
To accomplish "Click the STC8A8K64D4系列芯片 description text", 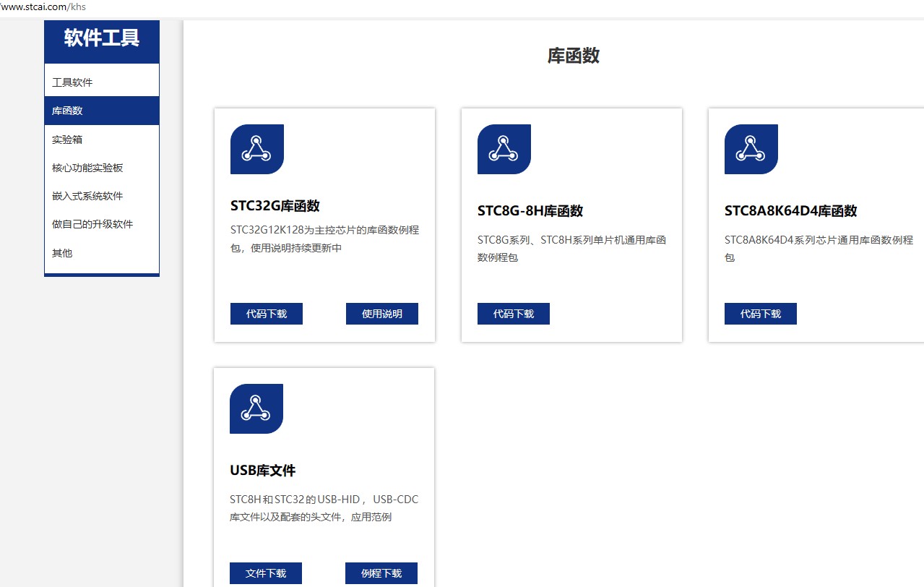I will point(819,249).
